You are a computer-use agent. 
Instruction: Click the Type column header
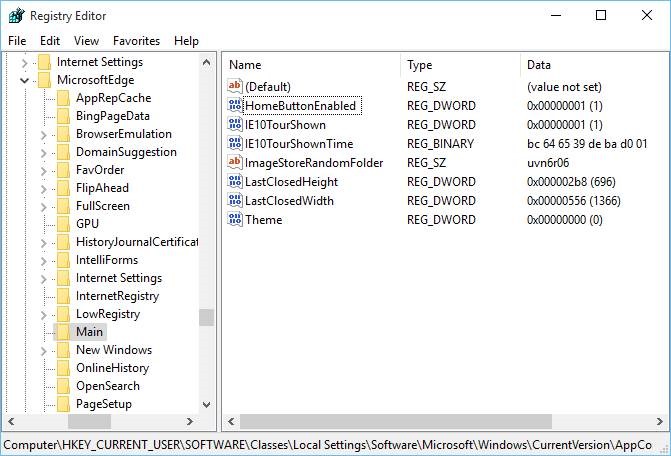460,65
